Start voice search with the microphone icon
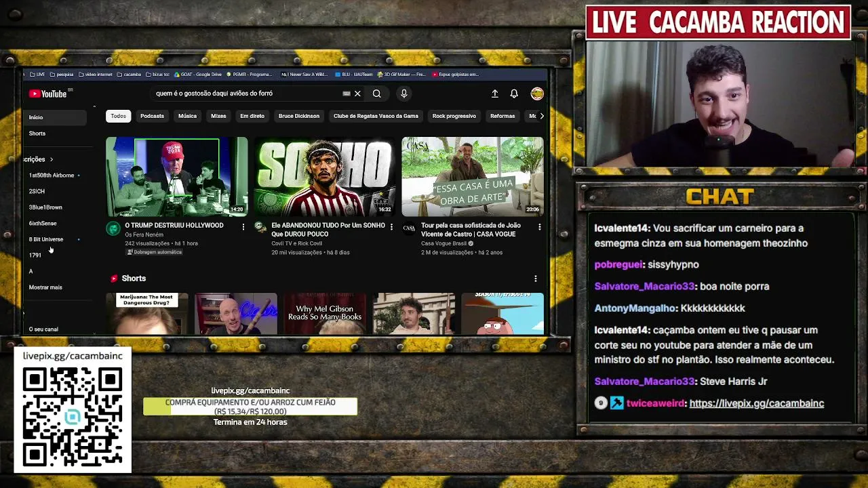The height and width of the screenshot is (488, 868). [403, 94]
